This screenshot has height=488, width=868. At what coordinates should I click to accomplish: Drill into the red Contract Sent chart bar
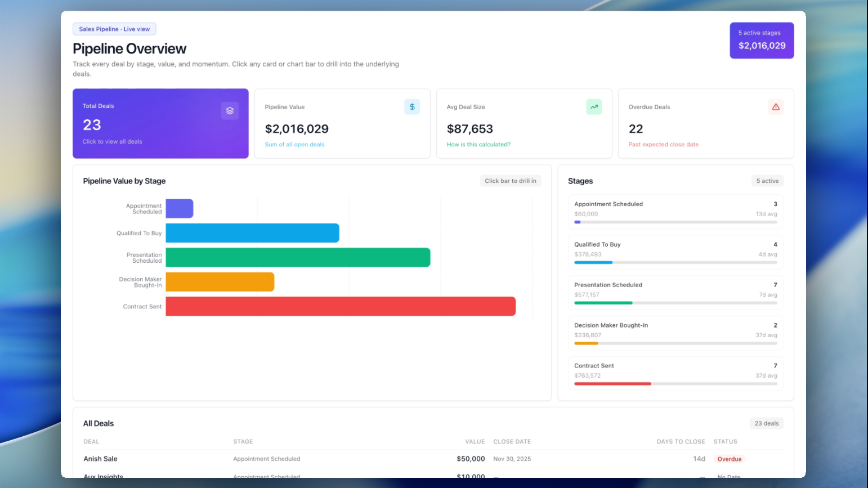click(341, 306)
